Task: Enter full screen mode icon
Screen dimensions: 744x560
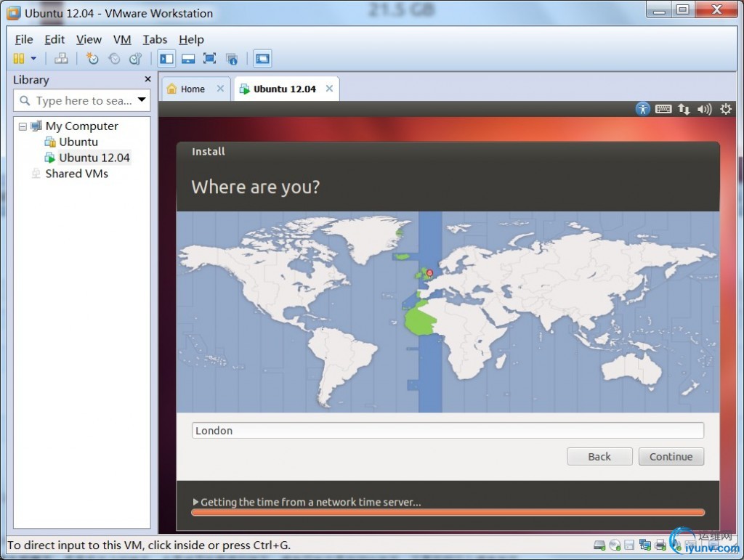Action: click(x=210, y=58)
